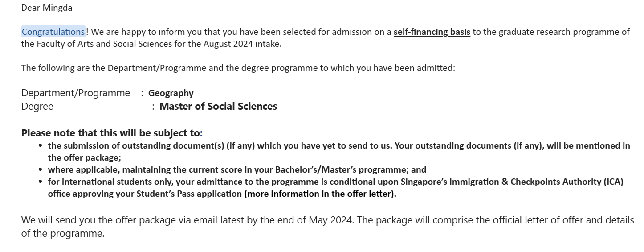Click "(more information in the offer letter)" text
Image resolution: width=644 pixels, height=252 pixels.
pyautogui.click(x=320, y=194)
